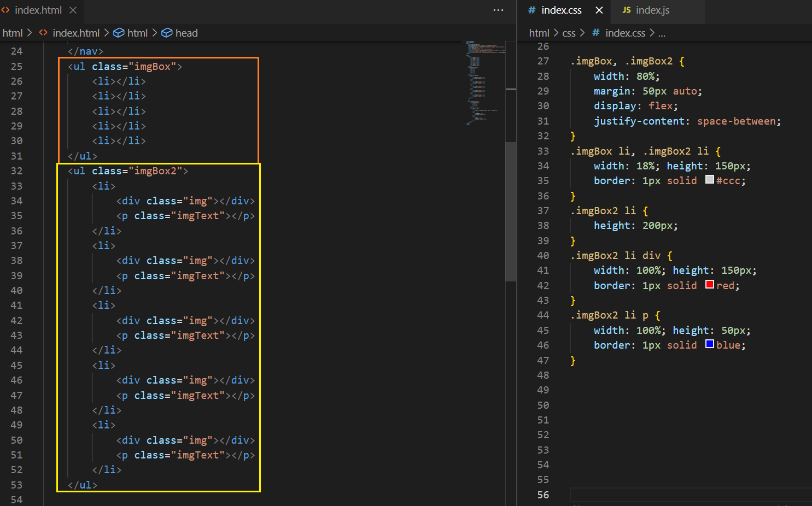Select the html symbol breadcrumb
Screen dimensions: 812x506
[x=137, y=33]
